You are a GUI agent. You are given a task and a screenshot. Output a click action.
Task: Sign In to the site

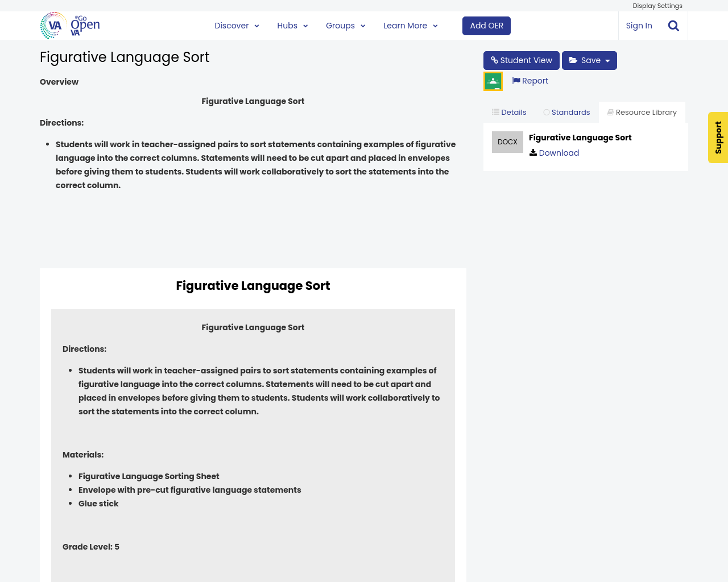639,25
